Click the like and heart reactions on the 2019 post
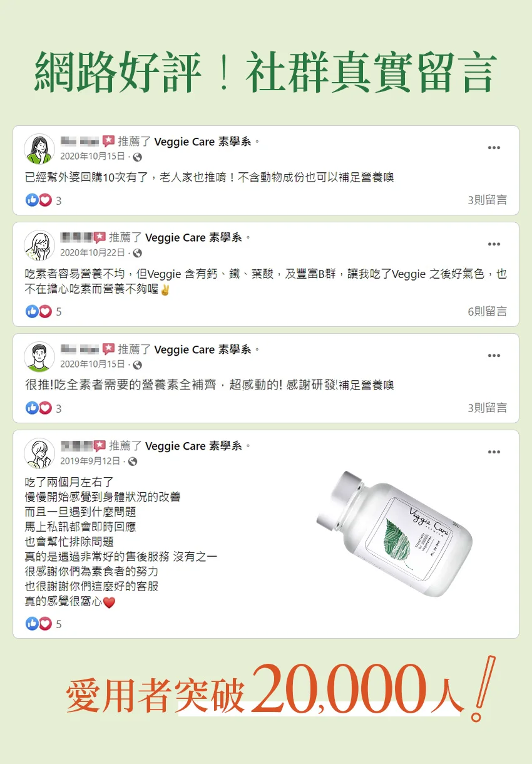The image size is (532, 764). coord(43,624)
